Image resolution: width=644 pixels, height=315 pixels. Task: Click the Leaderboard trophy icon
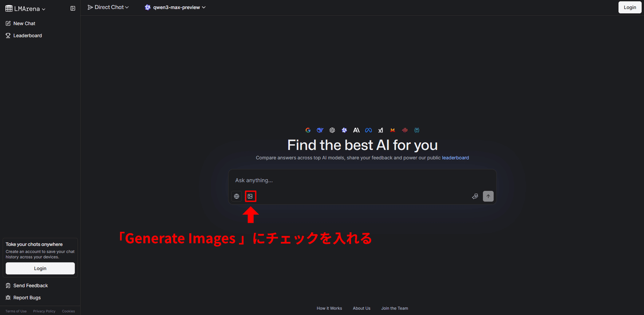pyautogui.click(x=8, y=35)
